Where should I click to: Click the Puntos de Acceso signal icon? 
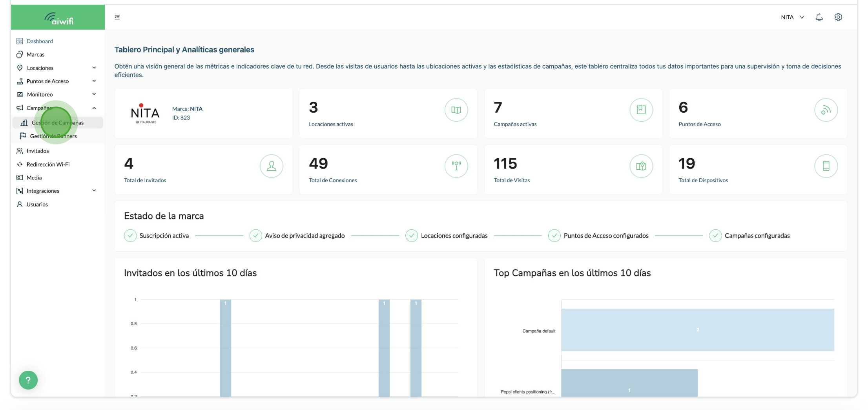(826, 110)
